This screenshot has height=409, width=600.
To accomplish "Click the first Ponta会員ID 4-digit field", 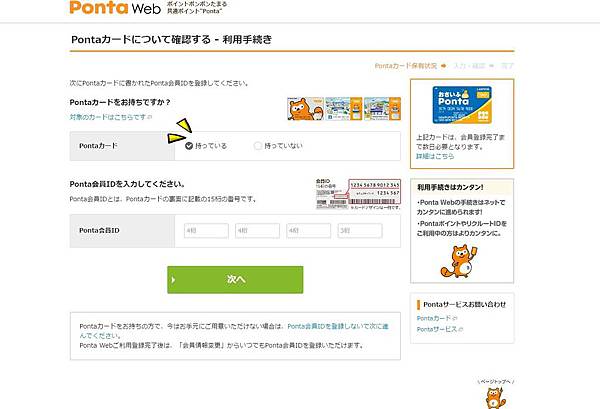I will point(206,231).
